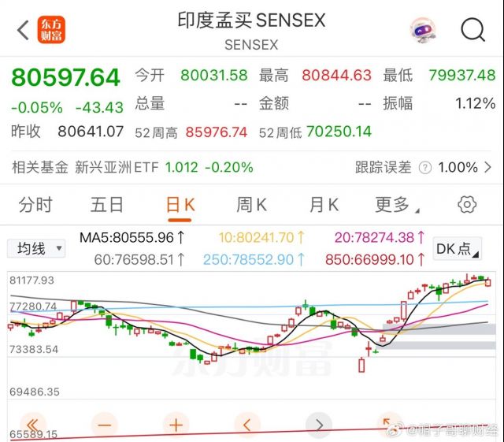This screenshot has width=504, height=442.
Task: Move chart right with grey arrow icon
Action: click(318, 425)
